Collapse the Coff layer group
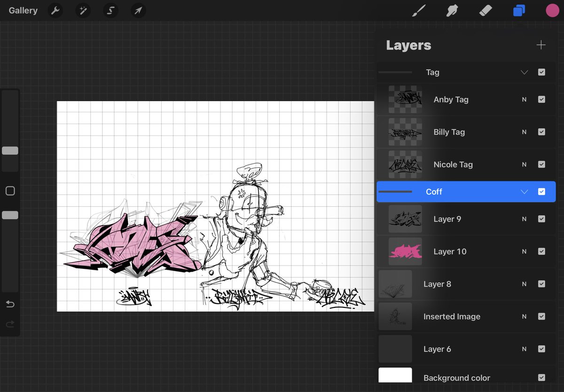The width and height of the screenshot is (564, 392). click(525, 192)
